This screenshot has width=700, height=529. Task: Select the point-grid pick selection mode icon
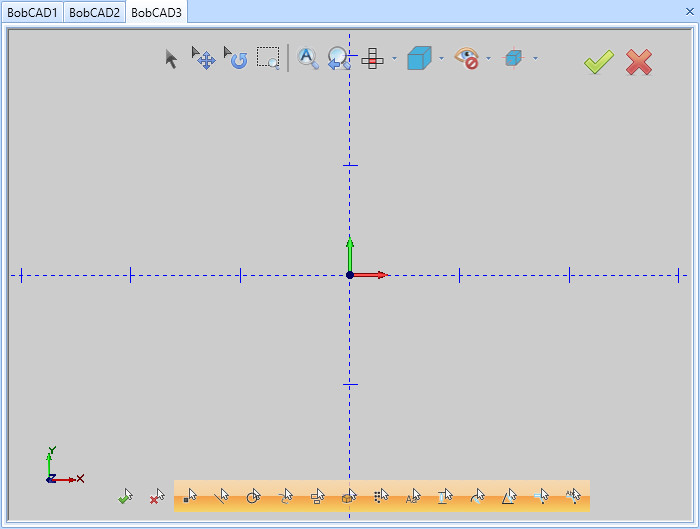click(381, 496)
